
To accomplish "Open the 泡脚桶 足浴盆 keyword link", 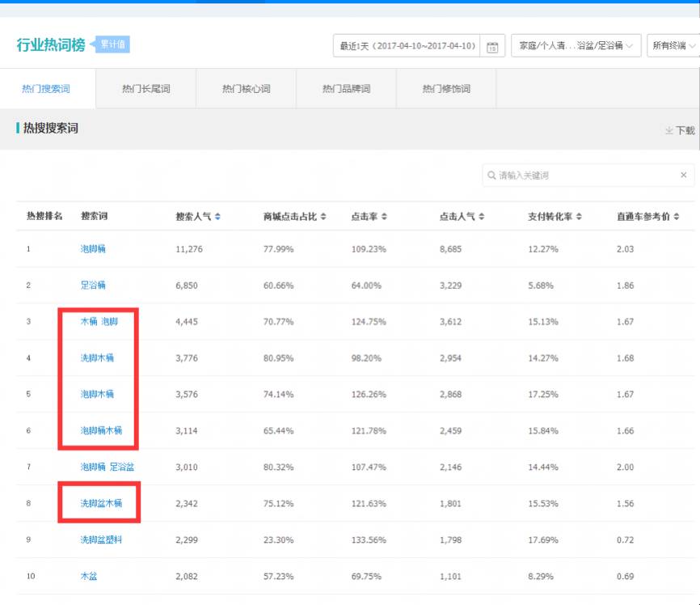I will pos(108,467).
